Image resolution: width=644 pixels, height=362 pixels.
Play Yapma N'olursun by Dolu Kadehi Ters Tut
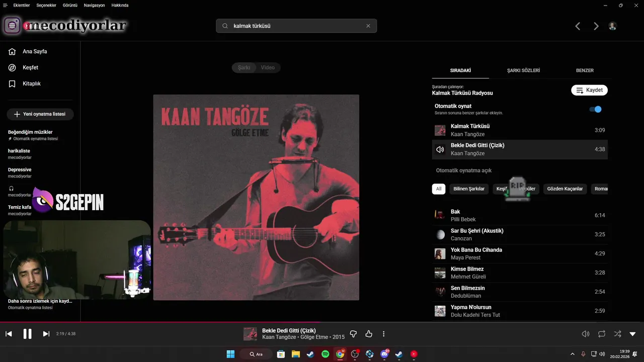pos(520,311)
